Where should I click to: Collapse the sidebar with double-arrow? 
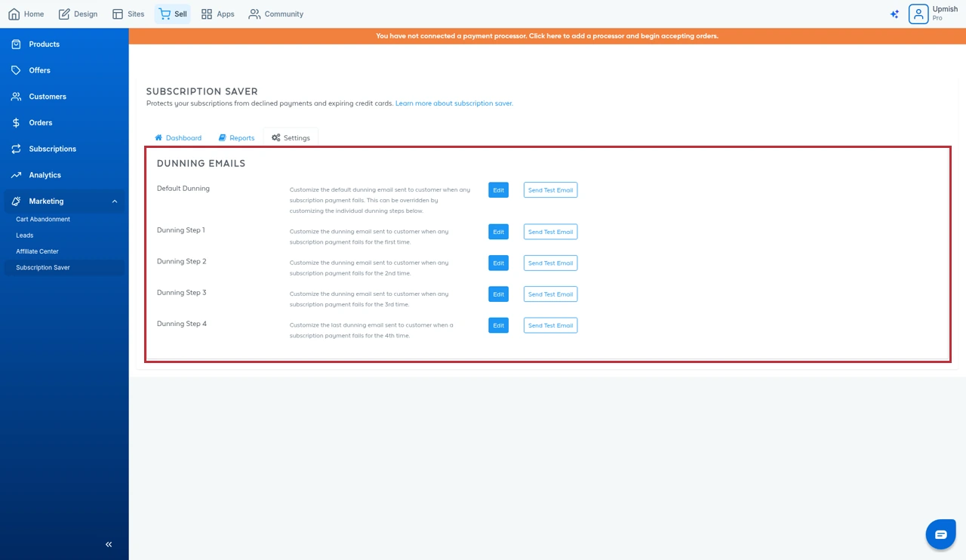109,544
